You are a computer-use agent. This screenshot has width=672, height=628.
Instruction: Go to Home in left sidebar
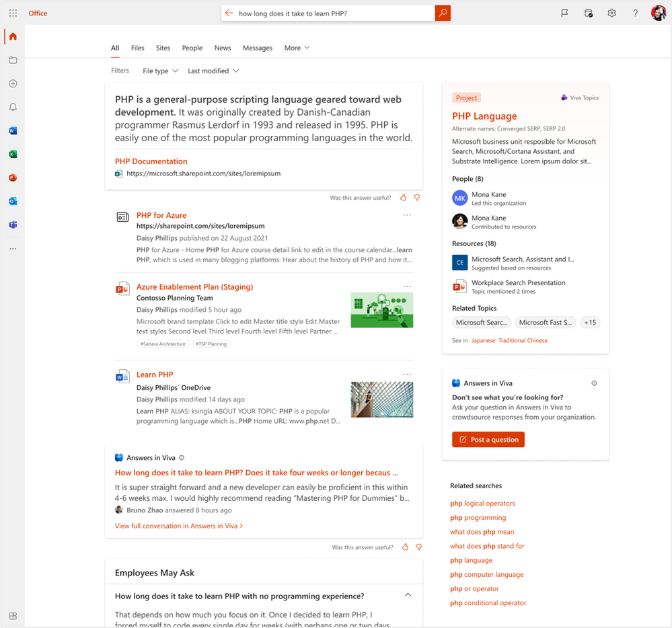click(x=13, y=36)
